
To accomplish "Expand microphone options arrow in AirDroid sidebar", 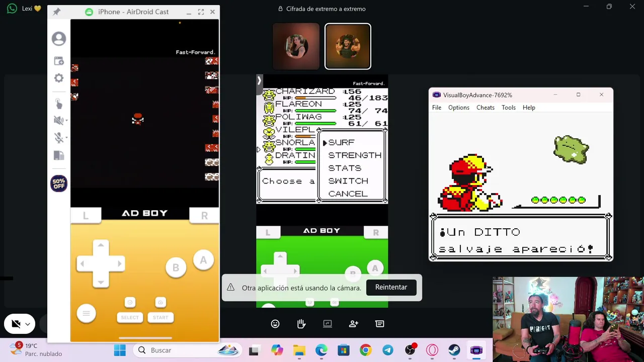I will (66, 138).
